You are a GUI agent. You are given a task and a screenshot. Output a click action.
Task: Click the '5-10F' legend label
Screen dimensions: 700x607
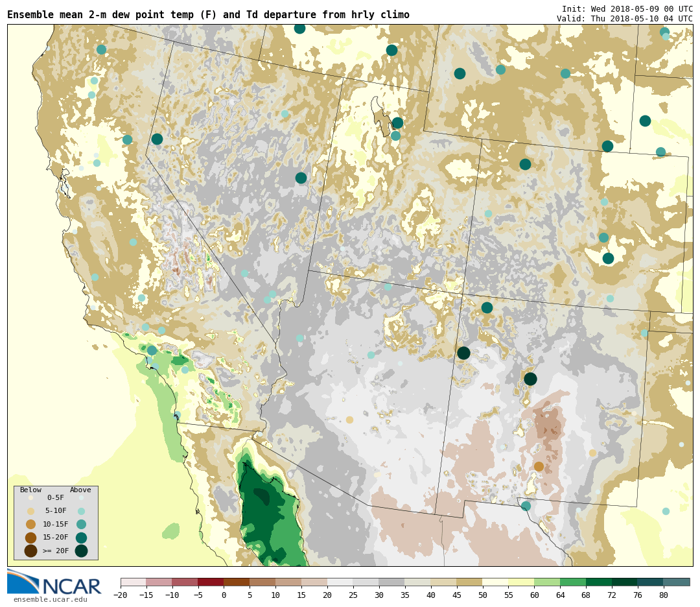[x=56, y=511]
